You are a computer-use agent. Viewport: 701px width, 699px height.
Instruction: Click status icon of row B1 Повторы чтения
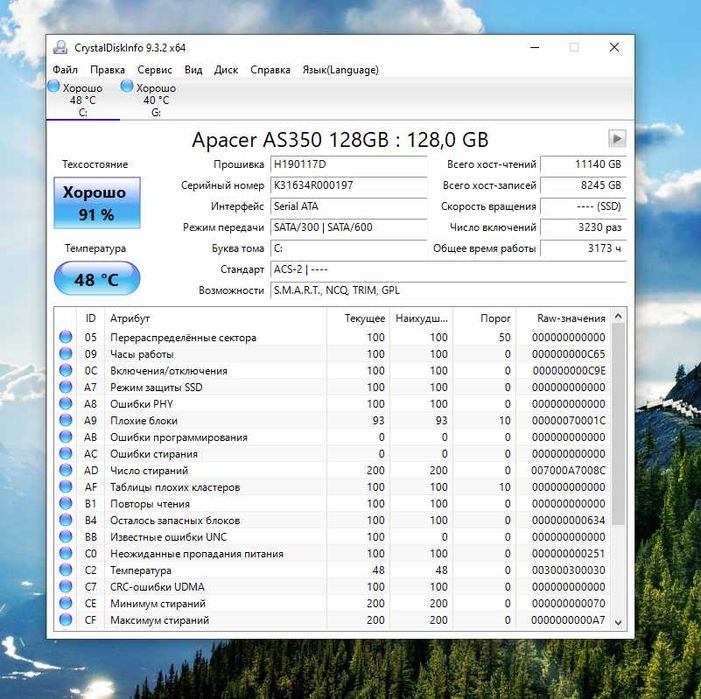[65, 503]
